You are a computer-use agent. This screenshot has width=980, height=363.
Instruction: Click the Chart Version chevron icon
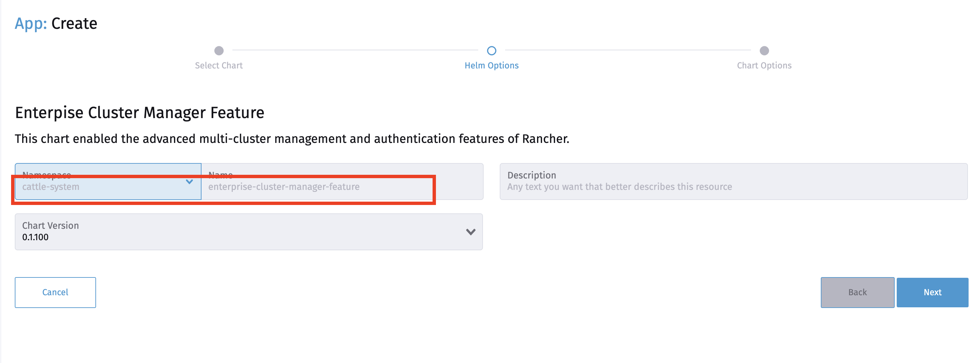[471, 231]
